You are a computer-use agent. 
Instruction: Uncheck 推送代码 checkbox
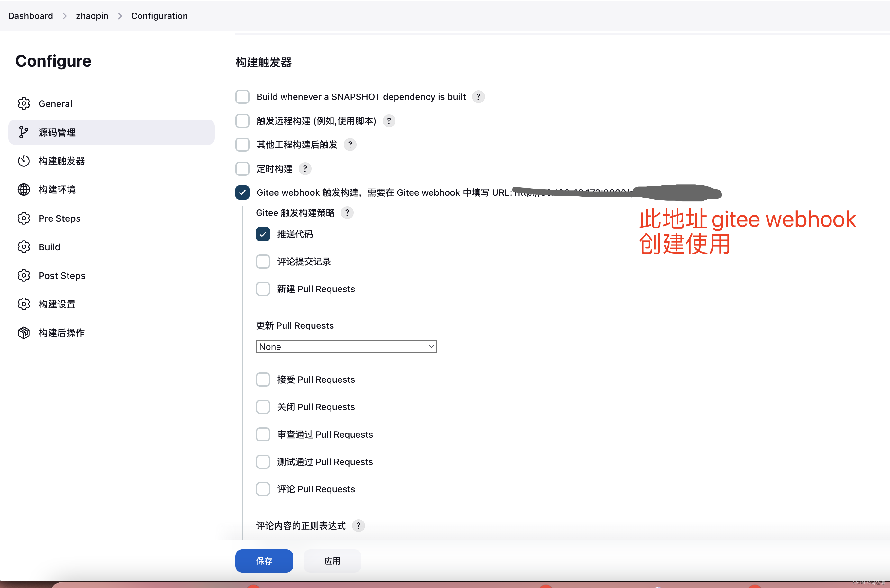tap(263, 234)
